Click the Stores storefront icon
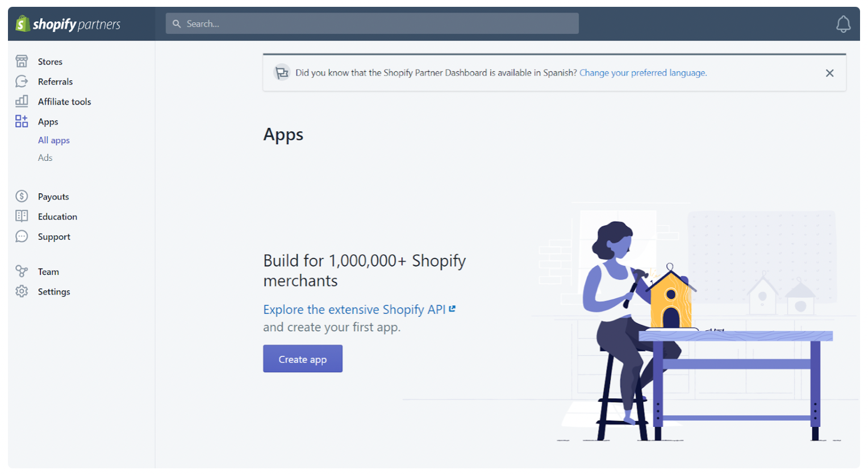This screenshot has width=868, height=474. pos(22,61)
